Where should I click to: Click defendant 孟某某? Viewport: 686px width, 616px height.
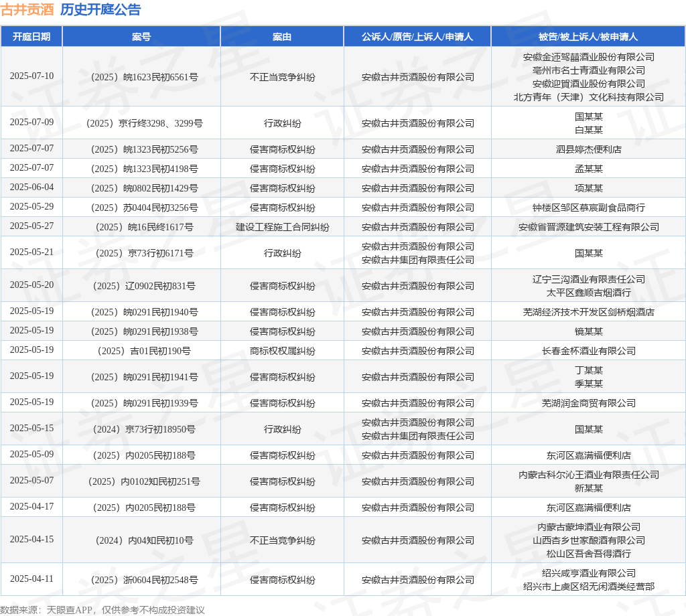pos(589,169)
